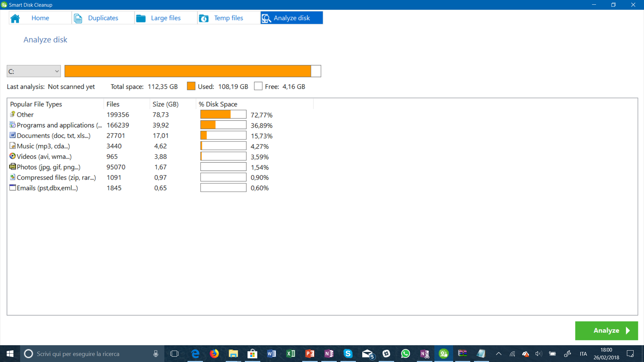Click the Duplicates tab document icon
This screenshot has width=644, height=362.
tap(78, 18)
